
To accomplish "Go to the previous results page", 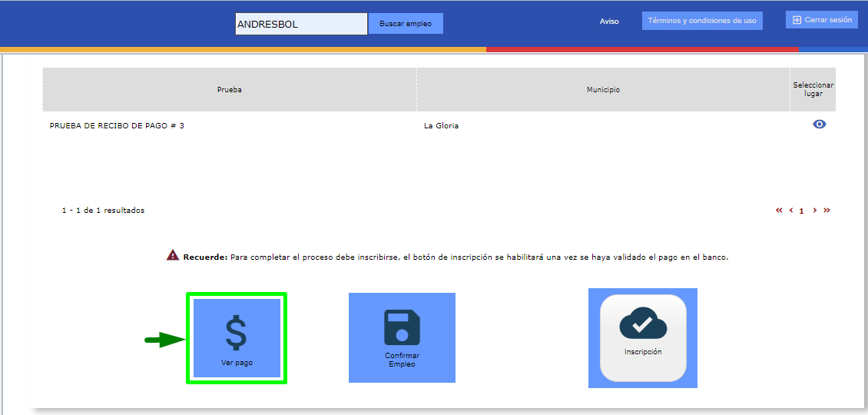I will (x=791, y=210).
